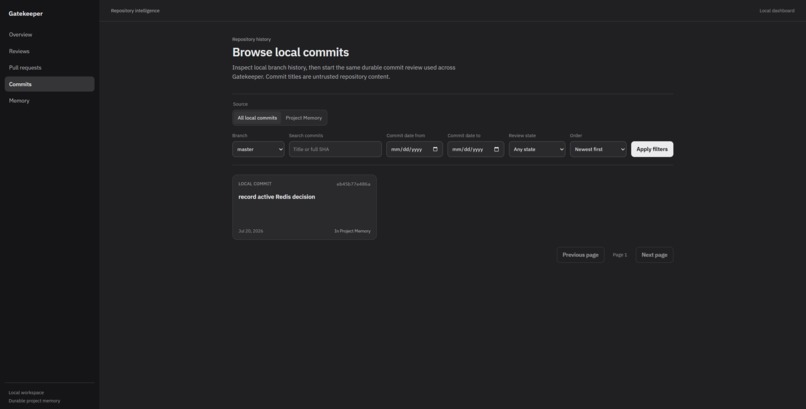Open calendar picker in Commit date to field
806x409 pixels.
[x=497, y=149]
